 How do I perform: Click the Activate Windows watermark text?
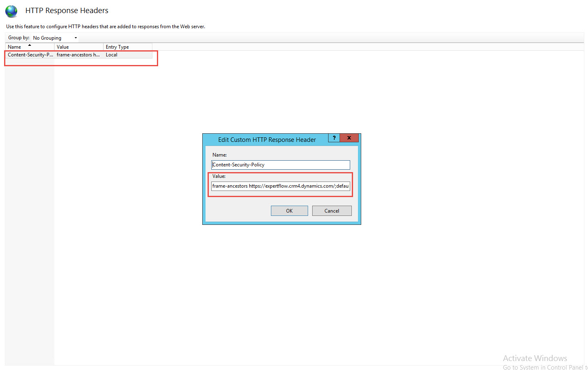point(534,358)
